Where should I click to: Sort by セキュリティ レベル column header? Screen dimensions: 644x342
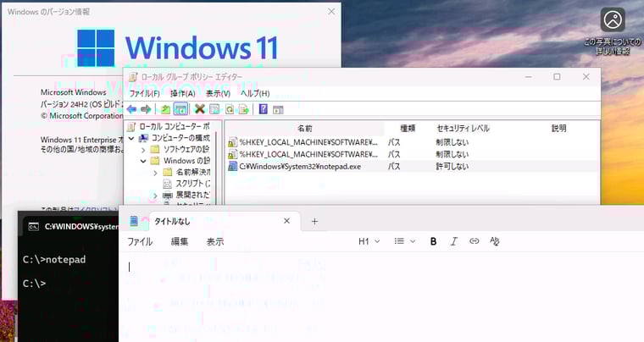click(x=463, y=129)
